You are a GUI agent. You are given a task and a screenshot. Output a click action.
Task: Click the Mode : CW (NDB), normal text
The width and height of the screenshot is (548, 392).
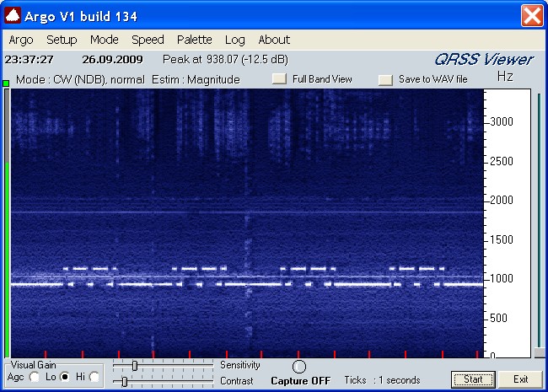tap(80, 79)
